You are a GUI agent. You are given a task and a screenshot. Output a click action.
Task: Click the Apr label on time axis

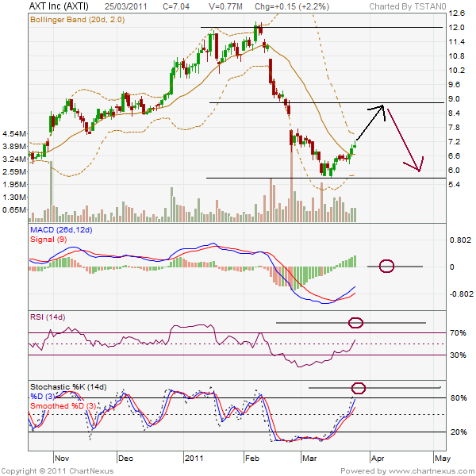tap(378, 458)
